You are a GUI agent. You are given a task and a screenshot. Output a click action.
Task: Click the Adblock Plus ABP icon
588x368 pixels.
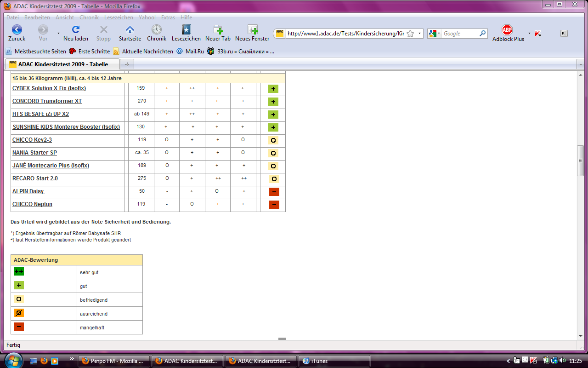coord(507,30)
